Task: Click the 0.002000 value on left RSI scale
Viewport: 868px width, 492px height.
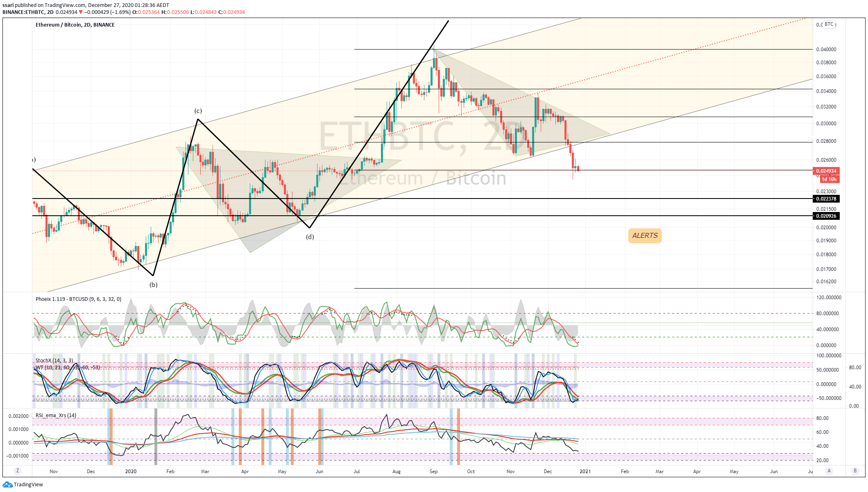Action: 18,416
